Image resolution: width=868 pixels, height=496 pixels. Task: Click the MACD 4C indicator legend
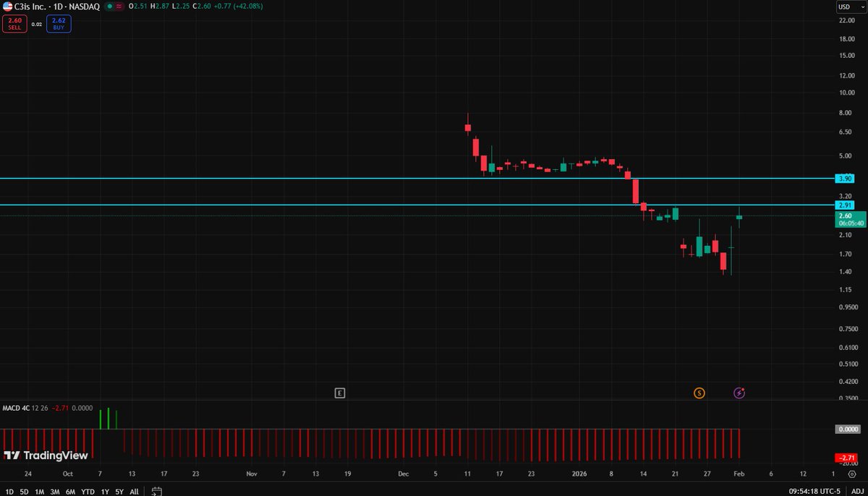[16, 407]
